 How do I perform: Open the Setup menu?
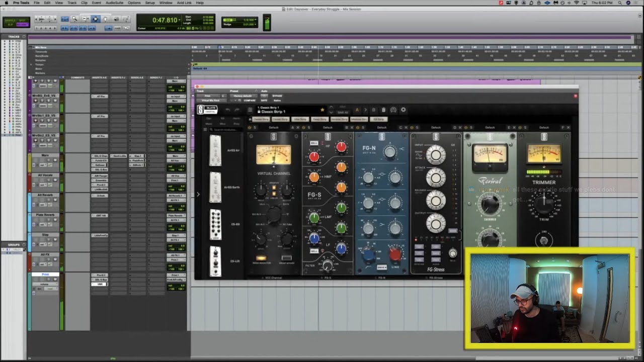(x=150, y=3)
